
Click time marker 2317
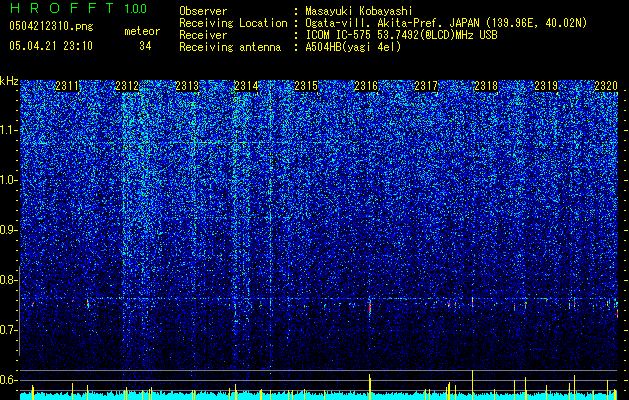pos(426,86)
